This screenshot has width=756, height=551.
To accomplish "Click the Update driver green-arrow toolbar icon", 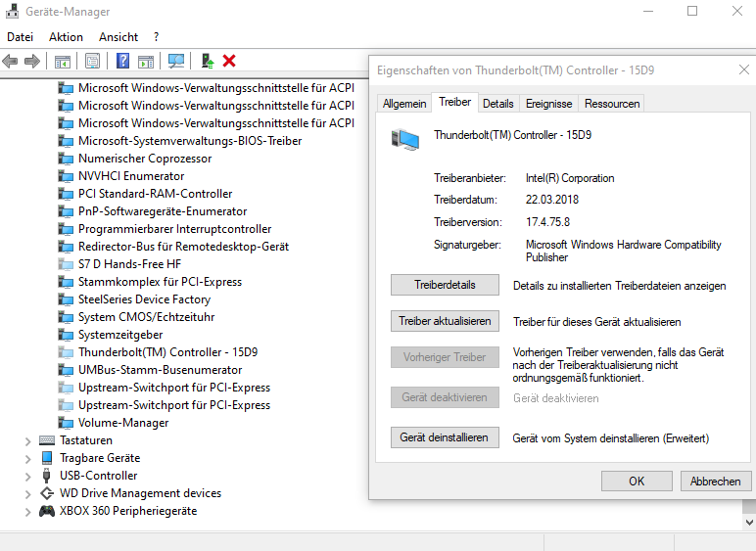I will coord(208,62).
